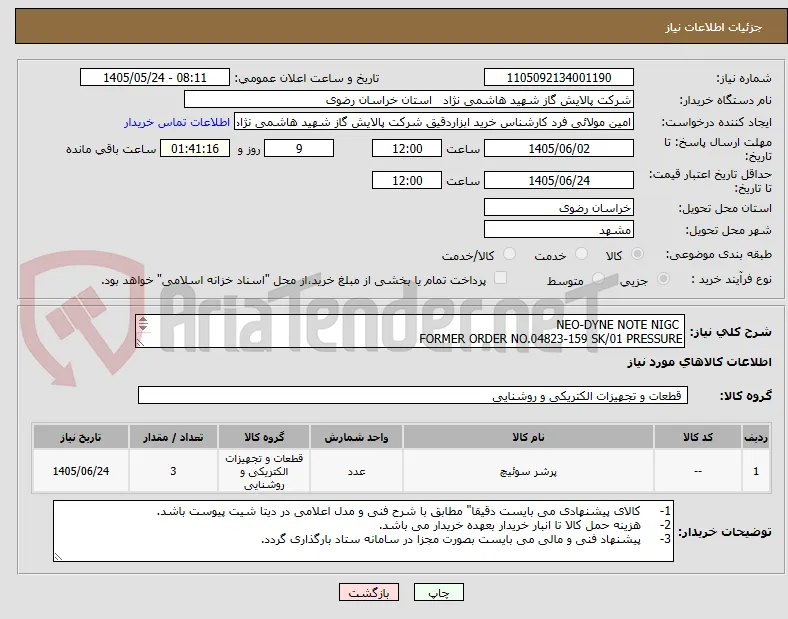
Task: Click the تاریخ نیاز column header
Action: pyautogui.click(x=81, y=437)
